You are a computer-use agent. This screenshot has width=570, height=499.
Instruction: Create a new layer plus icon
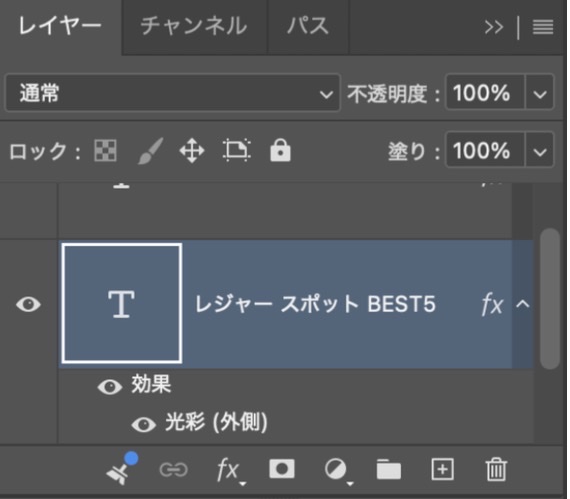(442, 470)
